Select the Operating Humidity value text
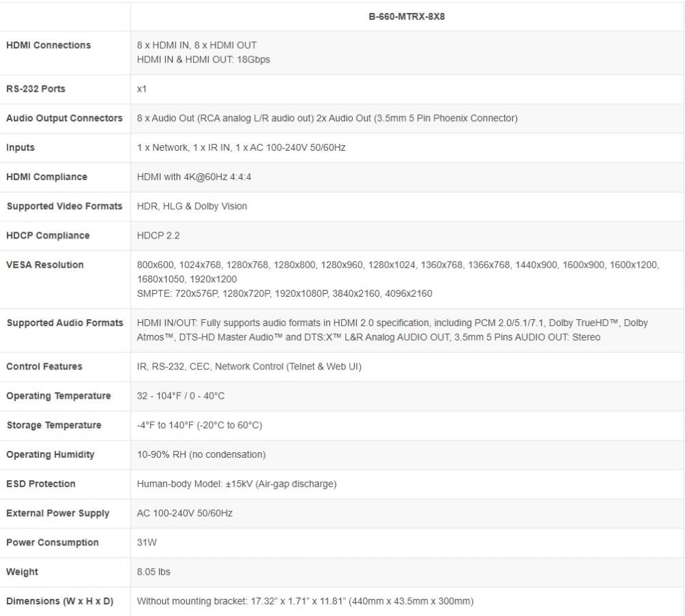 pyautogui.click(x=201, y=454)
